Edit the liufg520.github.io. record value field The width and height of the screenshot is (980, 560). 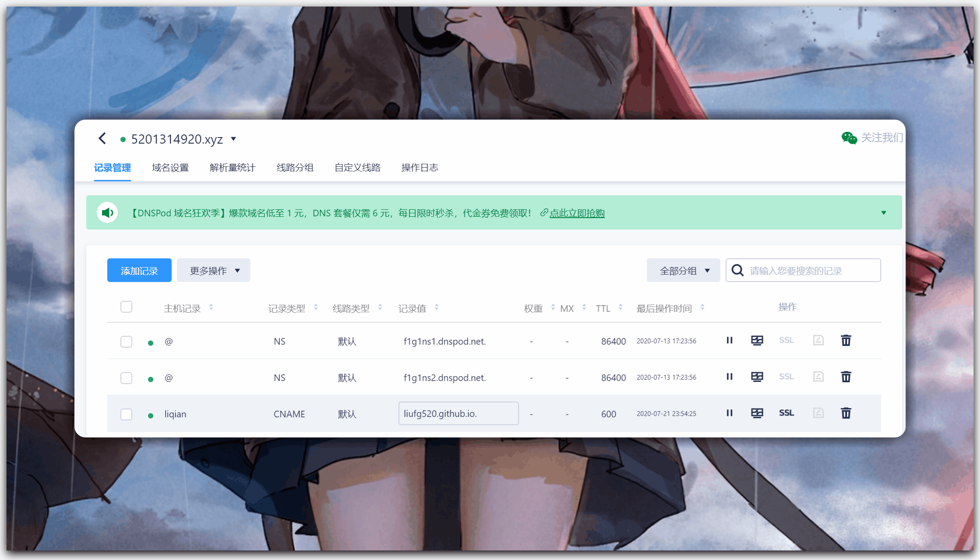pos(458,413)
